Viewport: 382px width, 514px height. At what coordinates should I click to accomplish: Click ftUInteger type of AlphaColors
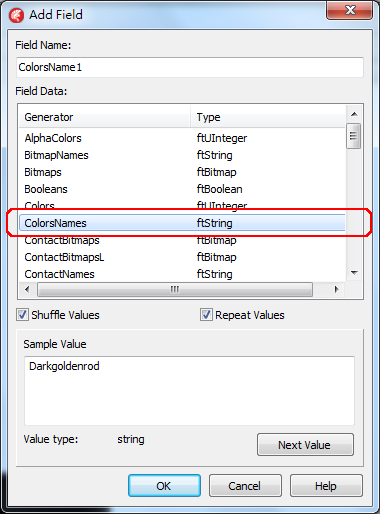(222, 138)
